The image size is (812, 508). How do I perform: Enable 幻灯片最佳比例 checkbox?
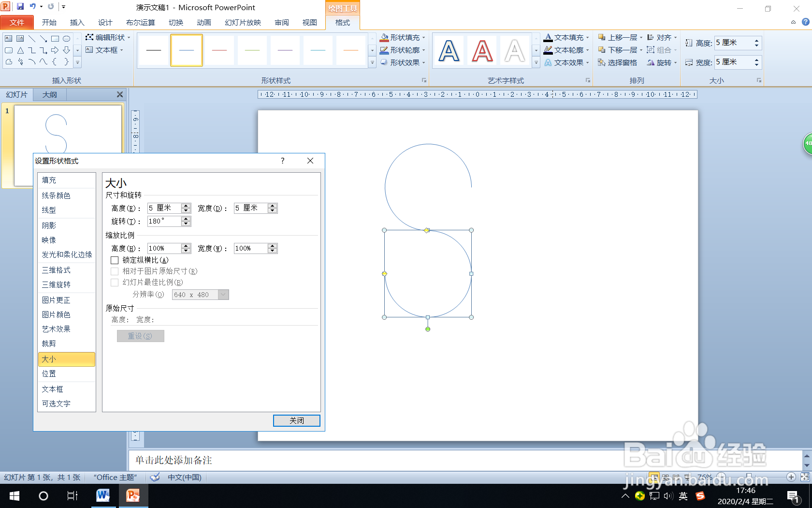(115, 283)
